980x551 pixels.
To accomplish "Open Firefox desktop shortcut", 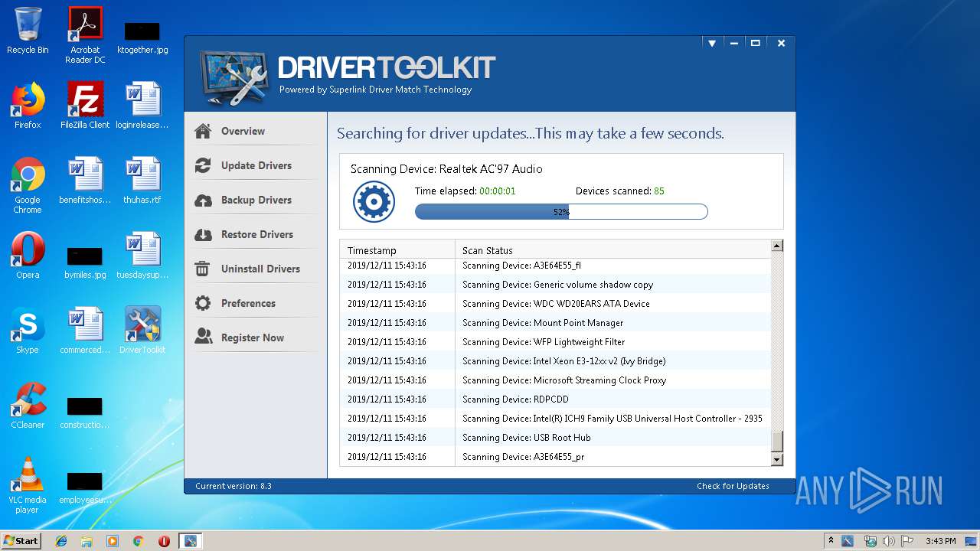I will 28,106.
